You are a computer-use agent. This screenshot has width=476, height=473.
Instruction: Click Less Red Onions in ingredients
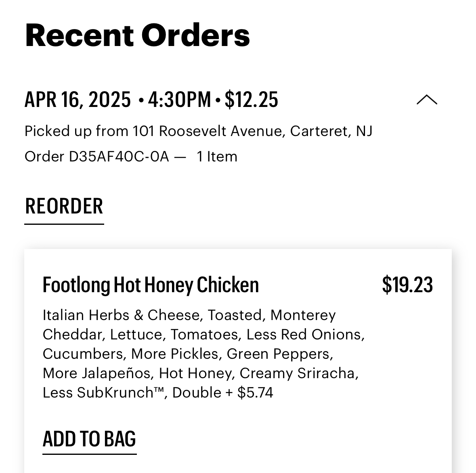[x=305, y=335]
